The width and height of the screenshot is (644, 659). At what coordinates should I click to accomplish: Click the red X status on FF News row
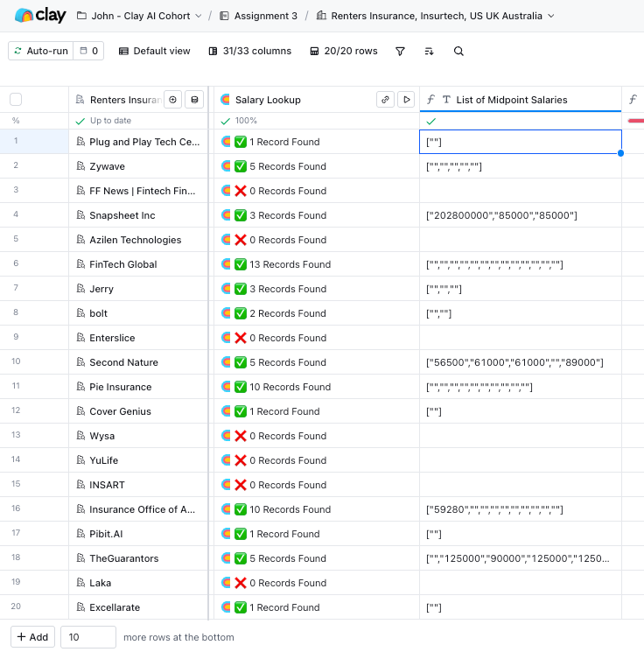tap(241, 191)
